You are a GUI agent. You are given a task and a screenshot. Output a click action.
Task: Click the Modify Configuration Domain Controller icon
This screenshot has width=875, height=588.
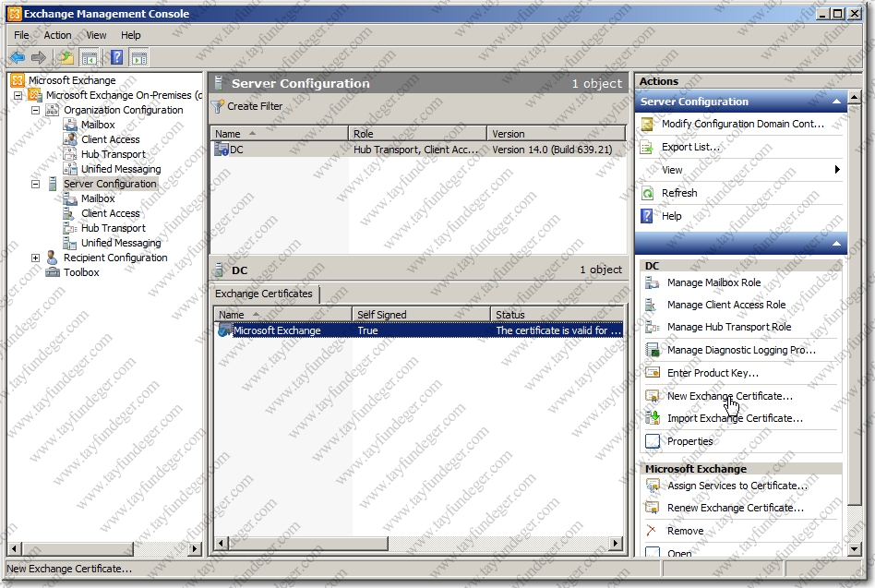[x=647, y=124]
